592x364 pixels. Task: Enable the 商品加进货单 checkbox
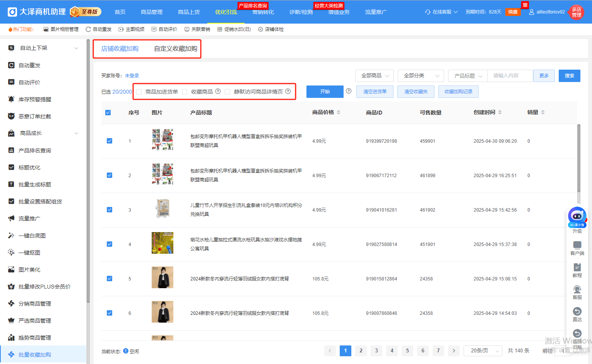tap(139, 92)
